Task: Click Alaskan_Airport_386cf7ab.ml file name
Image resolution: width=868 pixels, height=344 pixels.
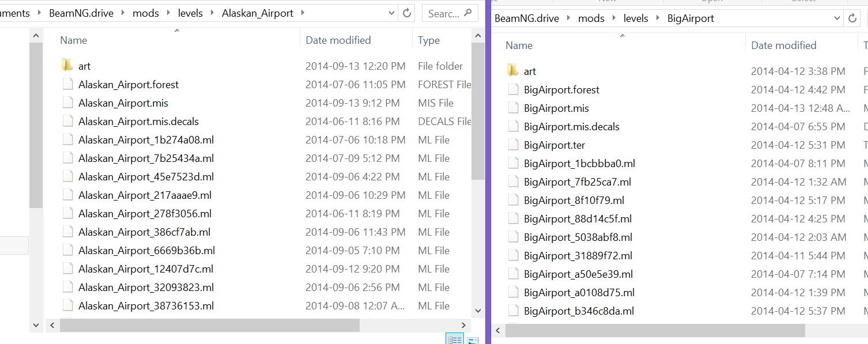Action: pos(144,232)
